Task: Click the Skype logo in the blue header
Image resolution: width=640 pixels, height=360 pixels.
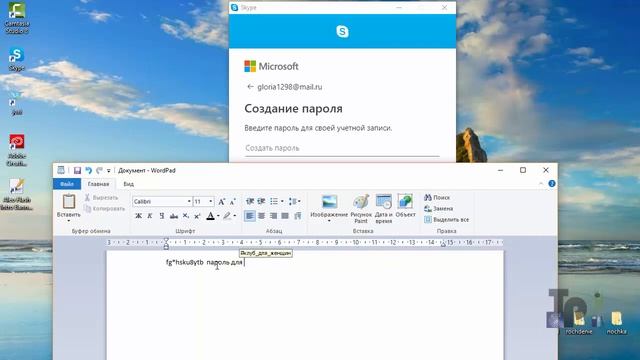Action: (342, 31)
